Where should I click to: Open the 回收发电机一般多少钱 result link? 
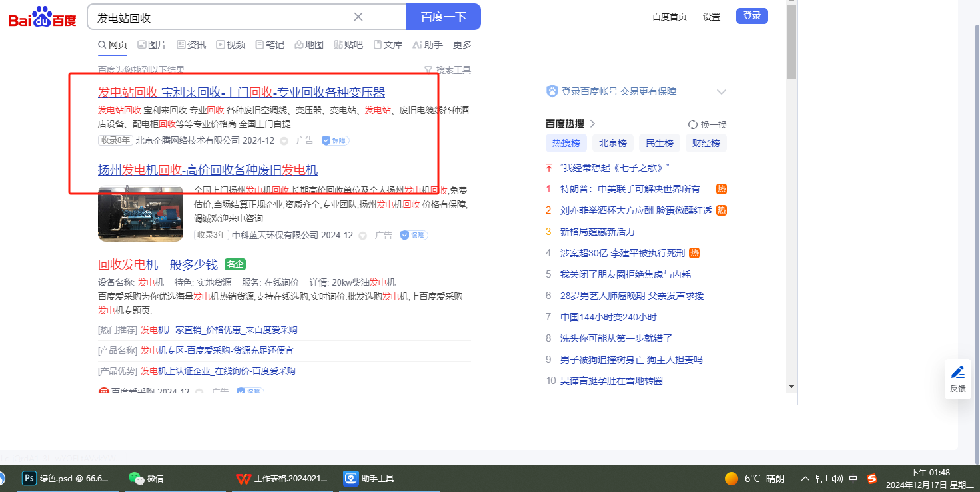click(158, 264)
